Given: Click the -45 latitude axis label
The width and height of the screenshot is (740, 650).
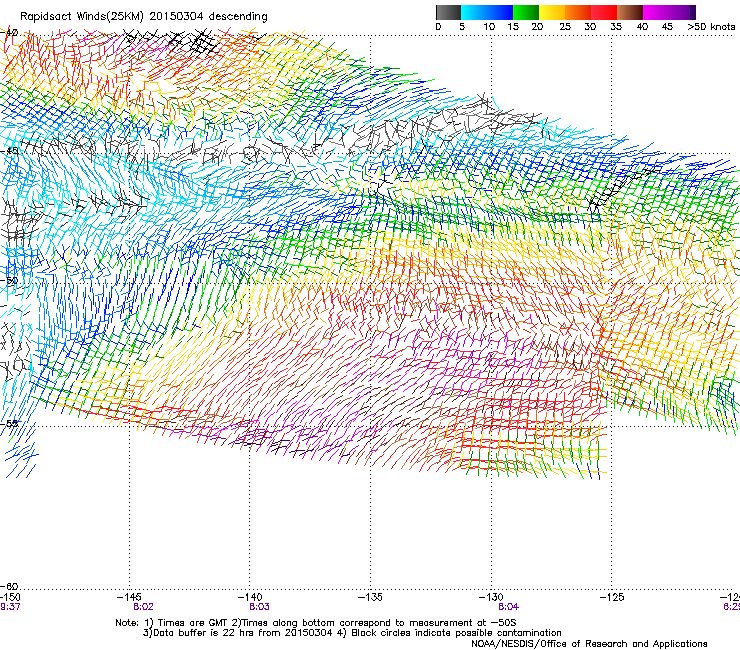Looking at the screenshot, I should tap(10, 151).
